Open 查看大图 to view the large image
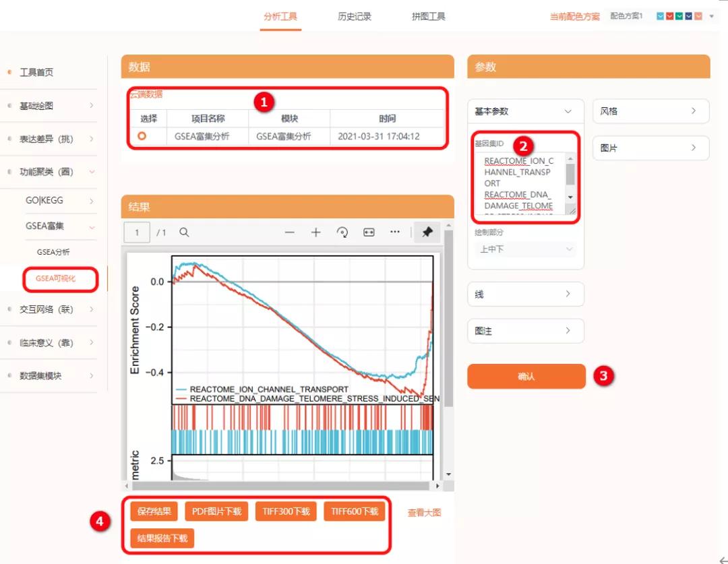The height and width of the screenshot is (564, 728). coord(425,511)
